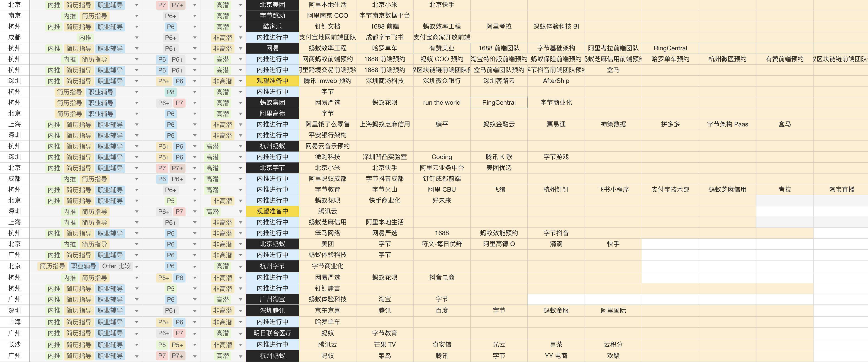Select the 喜茶 cell
The height and width of the screenshot is (362, 868).
coord(556,345)
